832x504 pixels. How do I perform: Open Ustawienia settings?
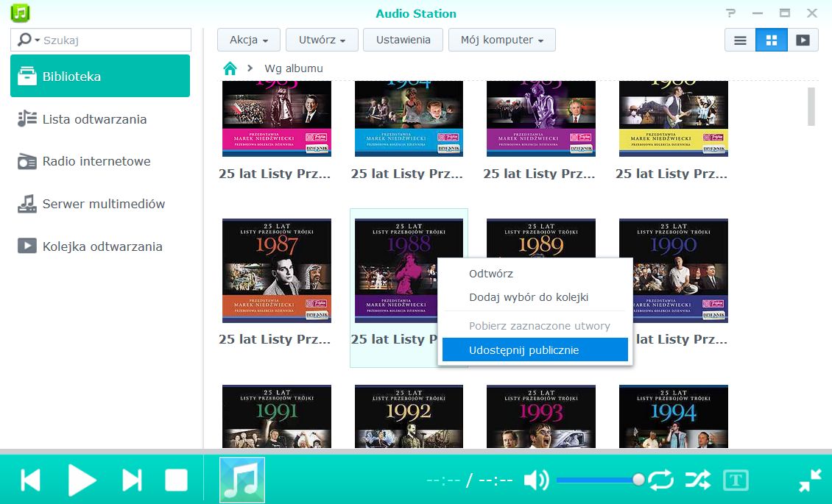point(403,40)
